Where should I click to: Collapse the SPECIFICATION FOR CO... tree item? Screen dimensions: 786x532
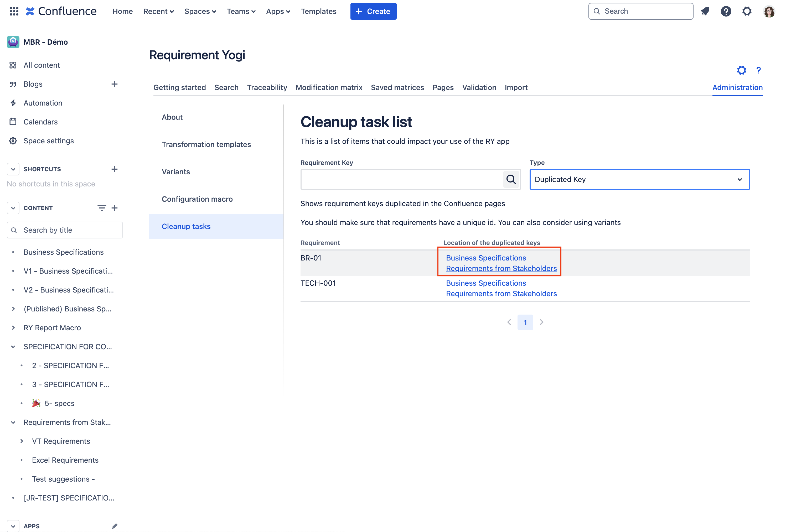(x=13, y=346)
